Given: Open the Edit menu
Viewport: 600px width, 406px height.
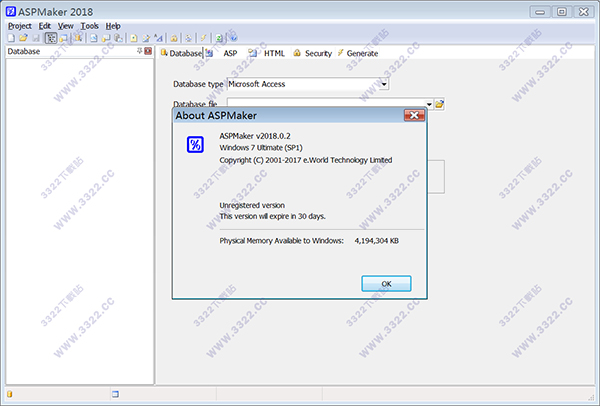Looking at the screenshot, I should pos(45,26).
